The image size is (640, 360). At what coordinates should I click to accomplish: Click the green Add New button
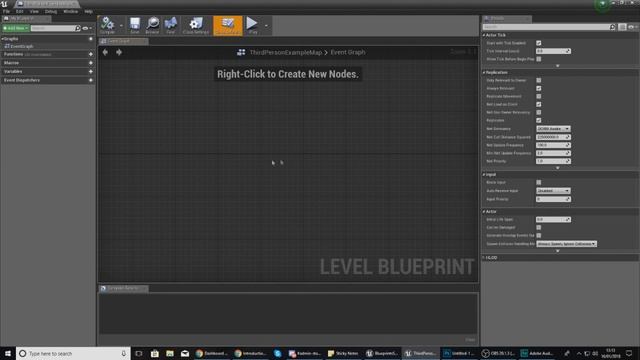tap(16, 28)
